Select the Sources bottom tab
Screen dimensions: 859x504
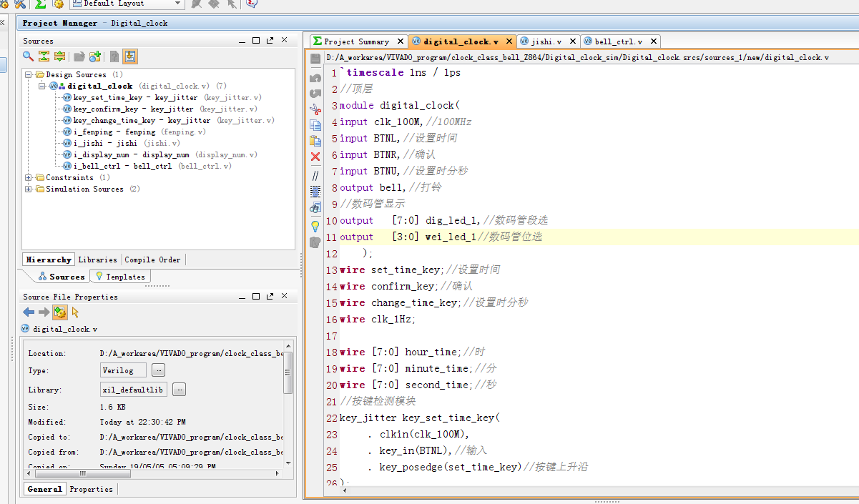(x=62, y=277)
